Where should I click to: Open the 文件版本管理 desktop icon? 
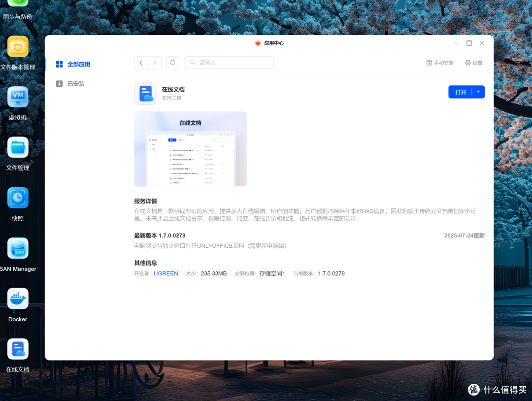point(18,46)
